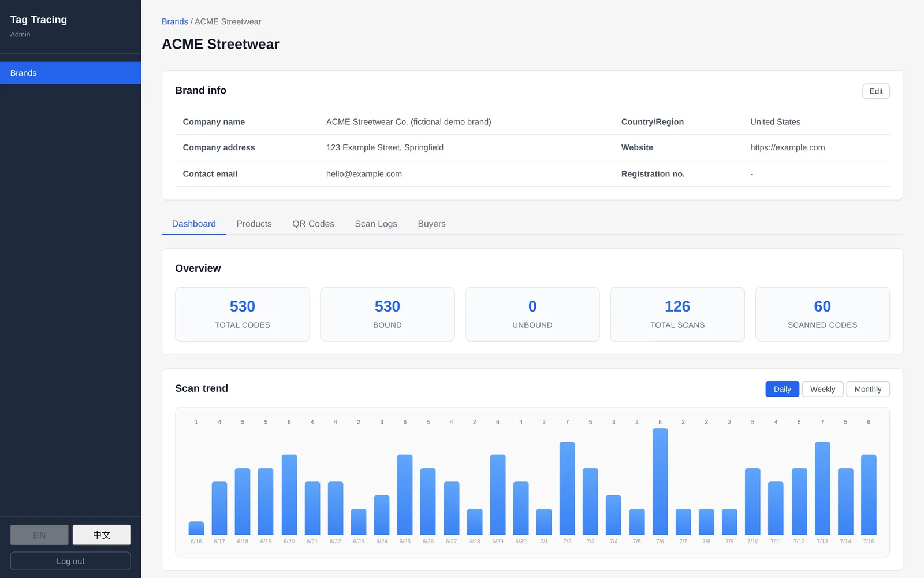Open the Brands sidebar item
Viewport: 924px width, 578px height.
click(70, 73)
